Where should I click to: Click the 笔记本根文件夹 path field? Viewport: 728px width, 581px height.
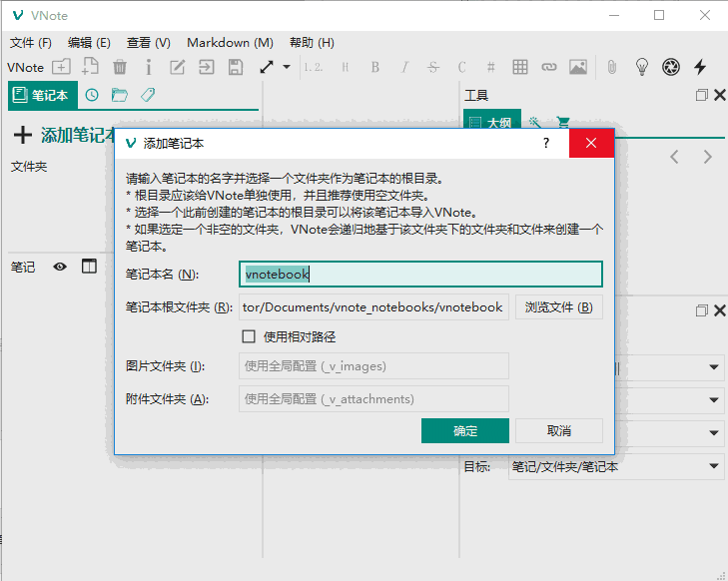[x=373, y=307]
